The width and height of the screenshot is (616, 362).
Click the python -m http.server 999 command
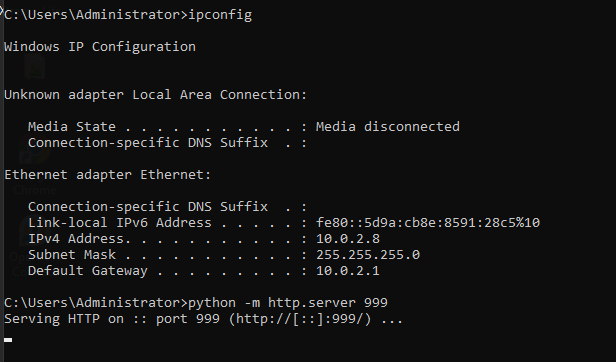[288, 303]
